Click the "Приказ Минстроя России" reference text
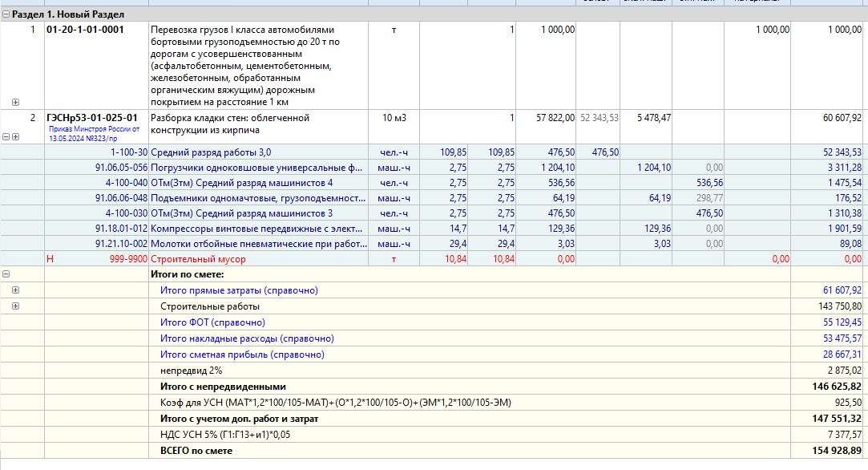The height and width of the screenshot is (470, 868). pyautogui.click(x=94, y=132)
